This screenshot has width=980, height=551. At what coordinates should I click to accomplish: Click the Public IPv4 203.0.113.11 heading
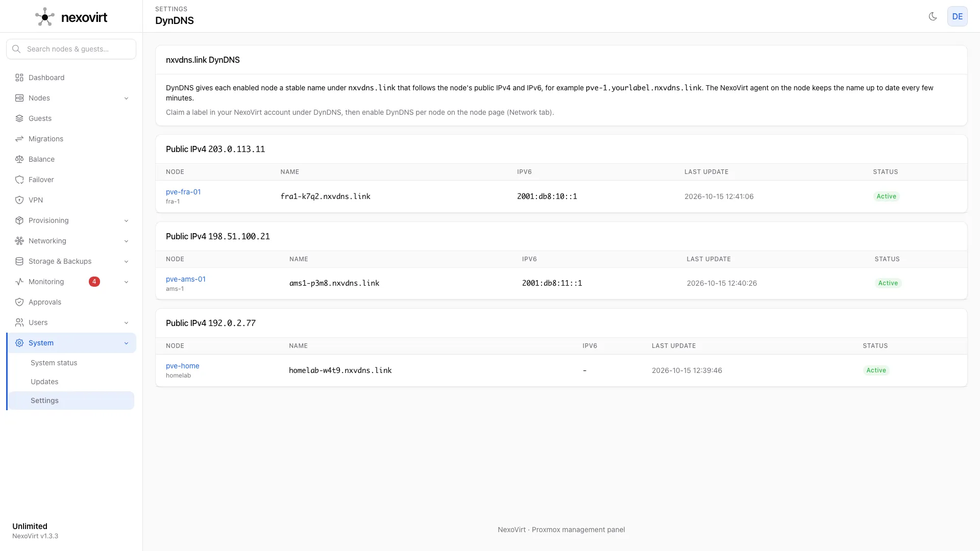coord(215,149)
